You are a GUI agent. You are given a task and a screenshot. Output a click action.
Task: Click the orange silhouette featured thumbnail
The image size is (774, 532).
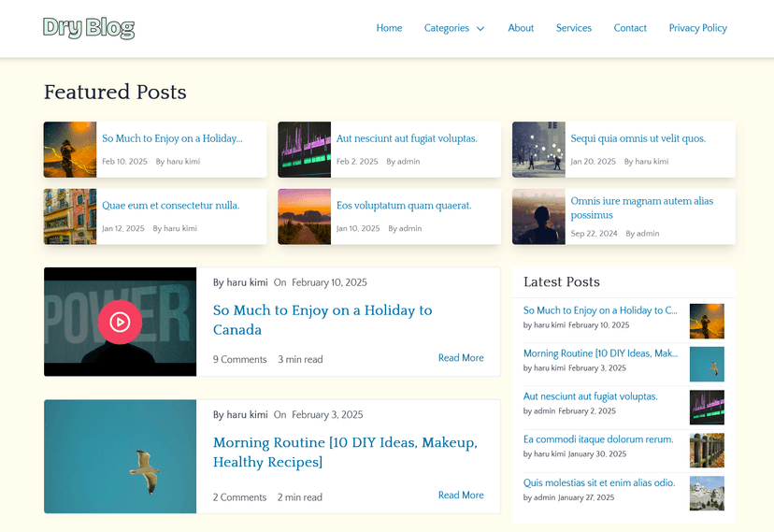pyautogui.click(x=70, y=150)
